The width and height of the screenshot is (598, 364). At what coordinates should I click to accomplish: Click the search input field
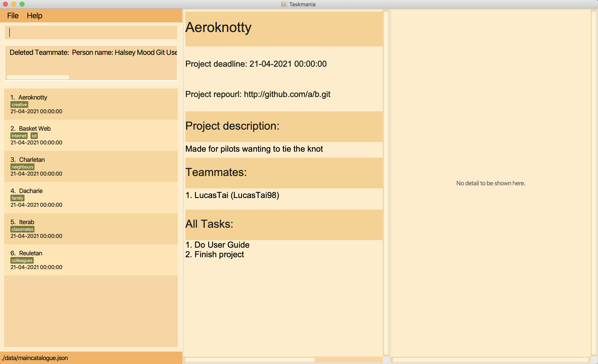[91, 32]
